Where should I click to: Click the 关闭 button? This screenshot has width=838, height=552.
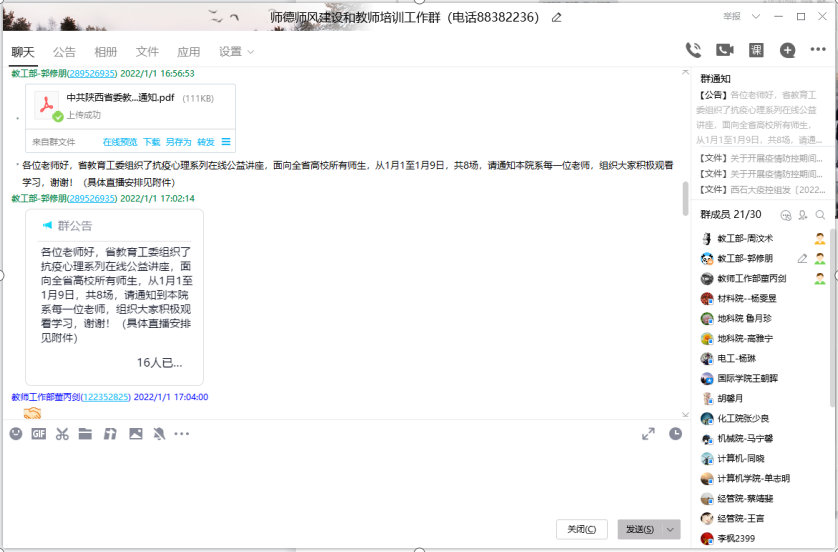coord(581,529)
